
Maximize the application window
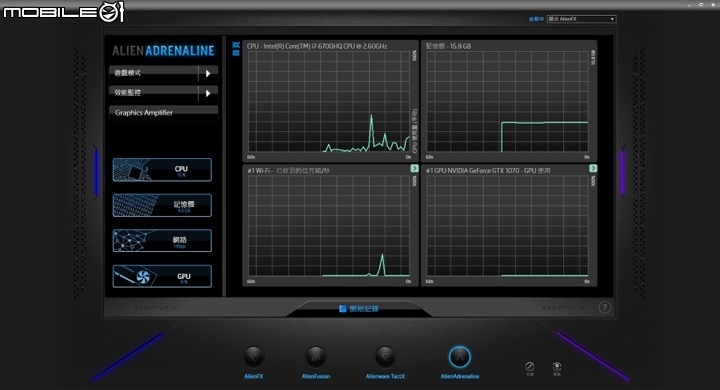click(701, 5)
